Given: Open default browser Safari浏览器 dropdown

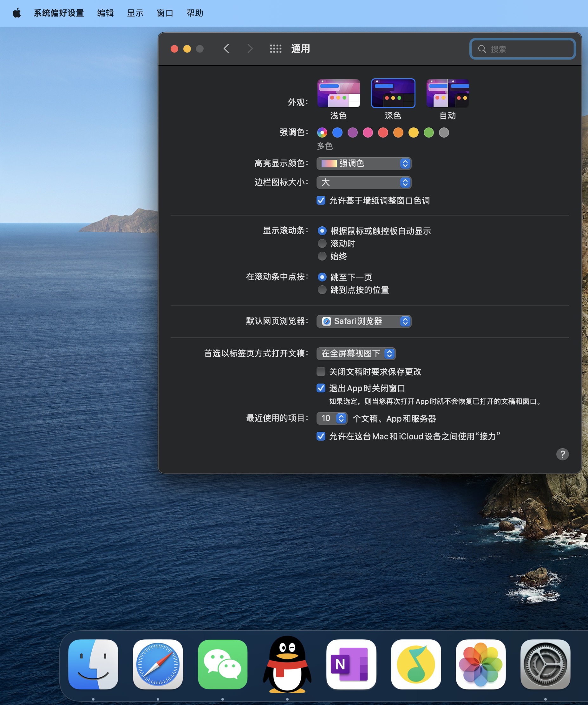Looking at the screenshot, I should pyautogui.click(x=364, y=321).
